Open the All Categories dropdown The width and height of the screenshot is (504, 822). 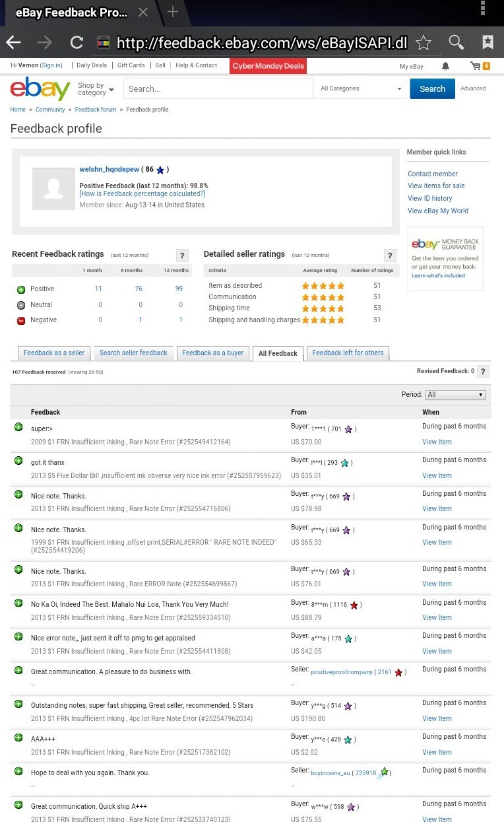click(361, 88)
